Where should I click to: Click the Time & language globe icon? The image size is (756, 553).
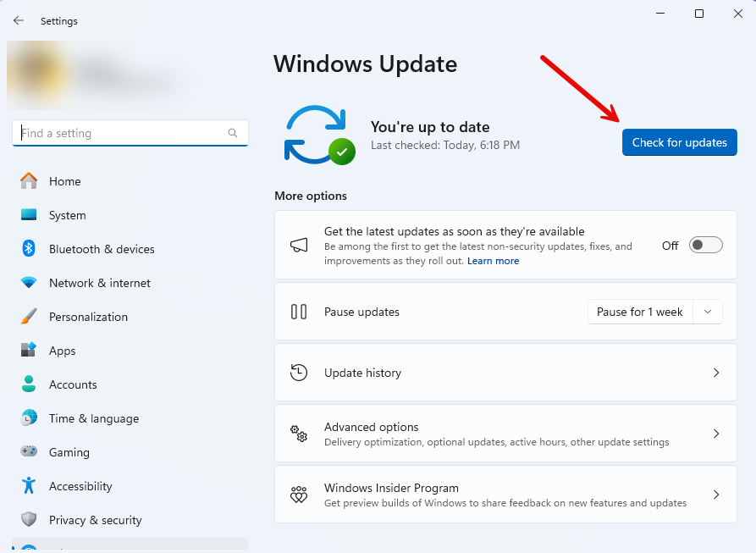(29, 418)
